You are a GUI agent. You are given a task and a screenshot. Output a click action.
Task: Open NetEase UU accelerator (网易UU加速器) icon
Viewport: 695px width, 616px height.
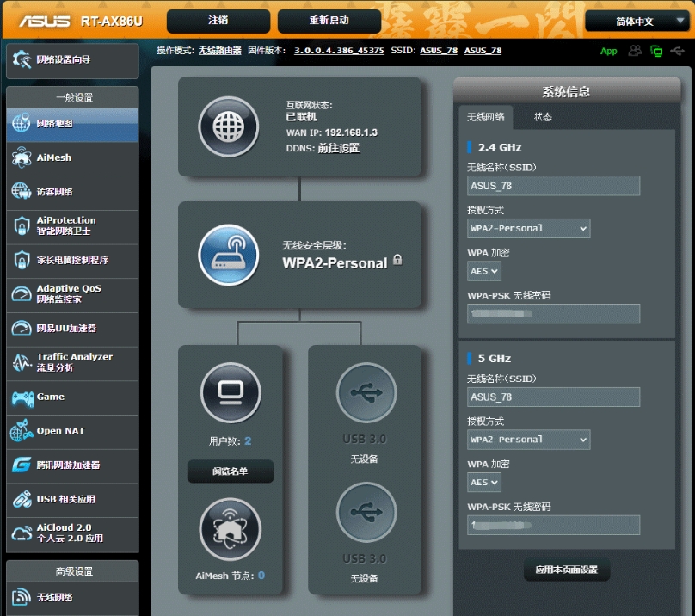pyautogui.click(x=22, y=328)
